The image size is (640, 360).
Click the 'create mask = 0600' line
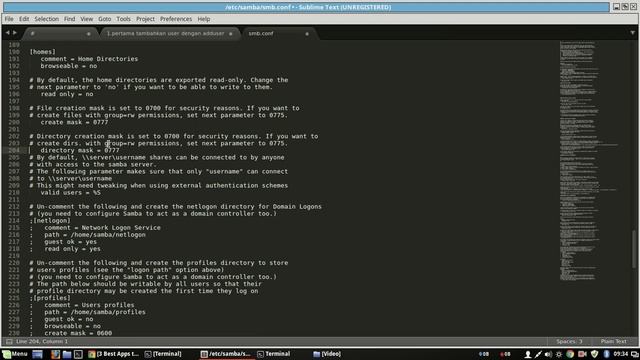78,333
